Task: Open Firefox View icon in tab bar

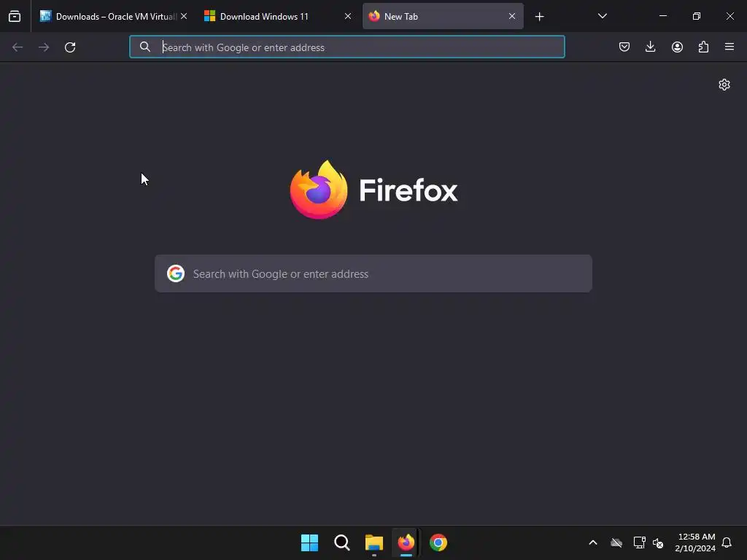Action: pyautogui.click(x=15, y=16)
